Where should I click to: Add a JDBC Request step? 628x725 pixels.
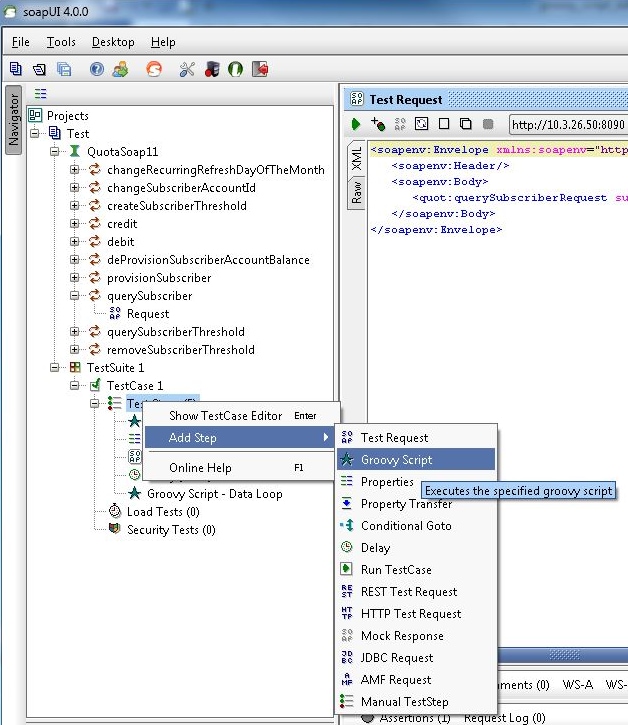click(416, 658)
